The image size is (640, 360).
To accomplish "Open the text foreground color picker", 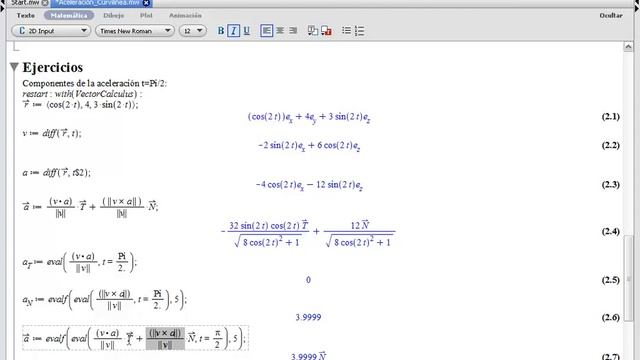I will point(313,31).
